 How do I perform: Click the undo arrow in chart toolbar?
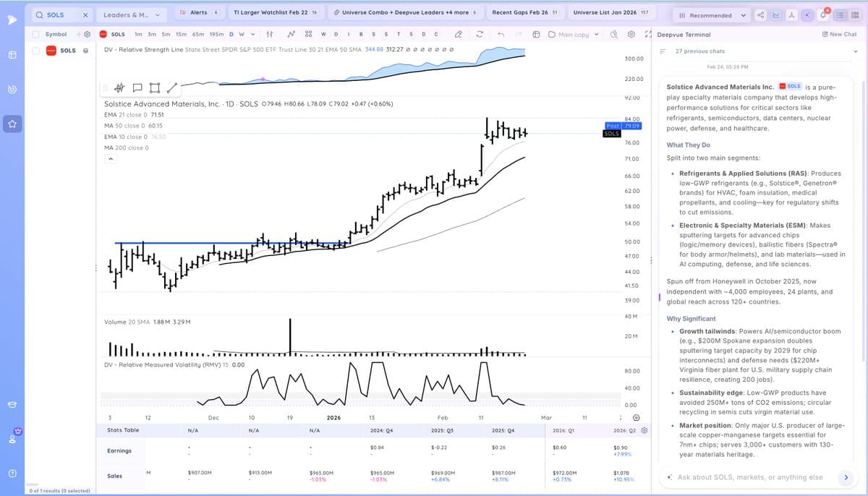(501, 34)
